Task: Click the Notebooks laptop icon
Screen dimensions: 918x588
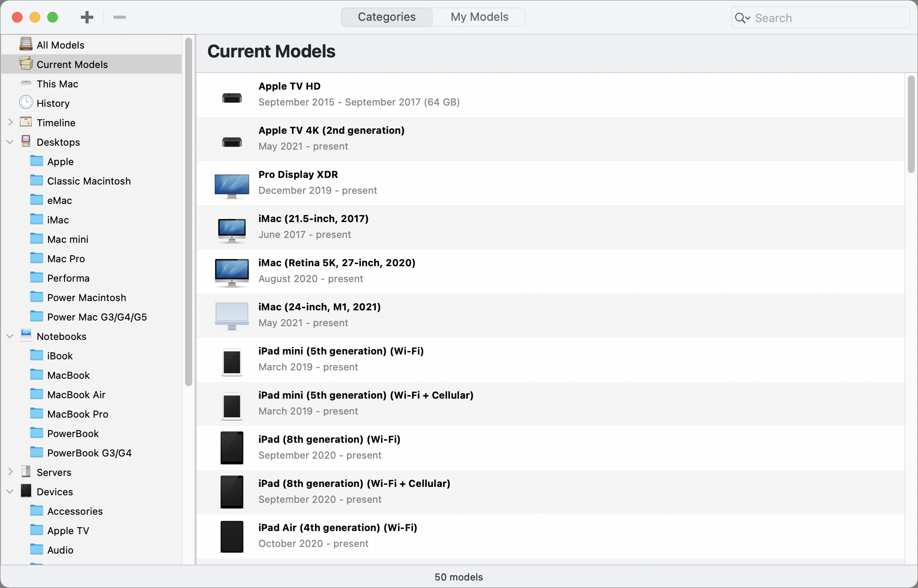Action: point(26,335)
